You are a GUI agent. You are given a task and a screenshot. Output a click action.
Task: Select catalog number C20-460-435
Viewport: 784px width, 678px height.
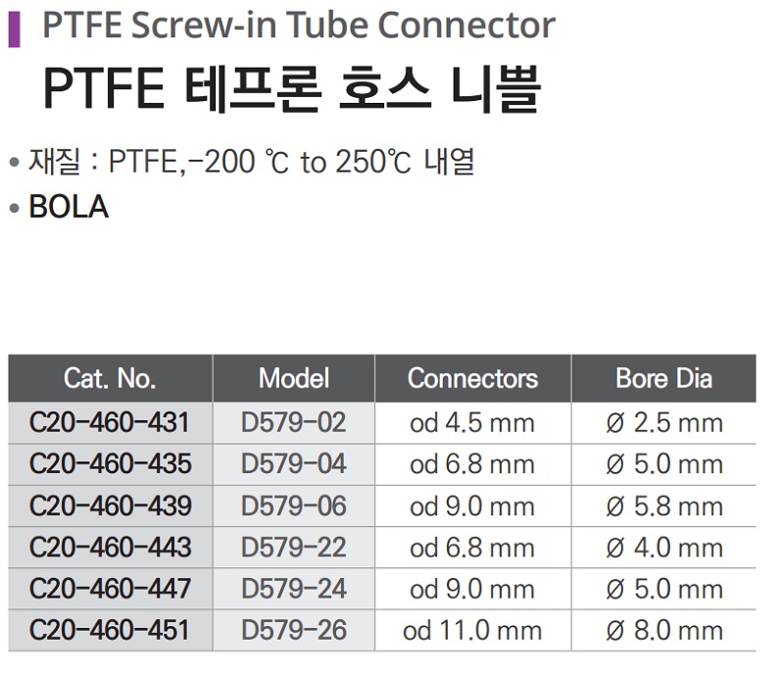[x=110, y=464]
